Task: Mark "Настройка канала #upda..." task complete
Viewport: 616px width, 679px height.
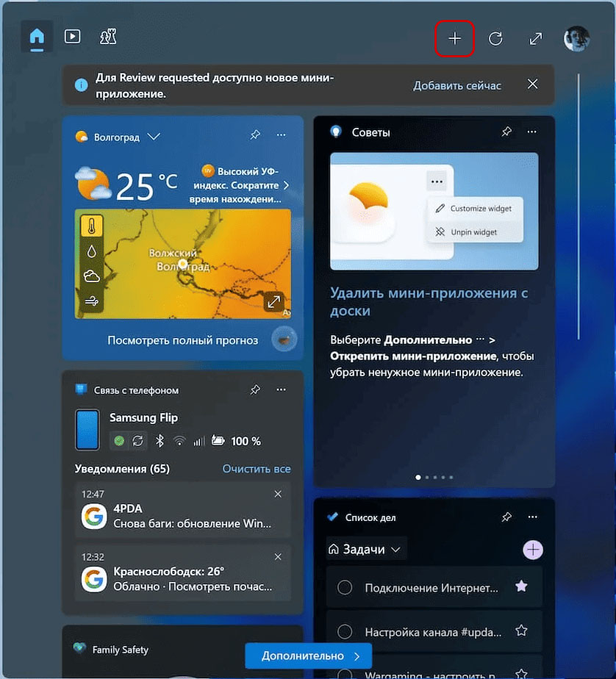Action: [345, 631]
